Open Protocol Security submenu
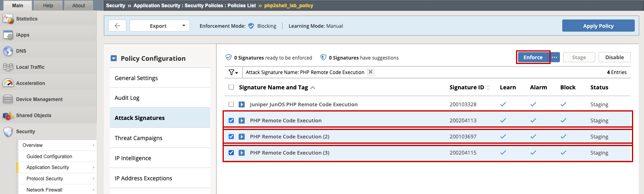Screen dimensions: 644x194 57,179
